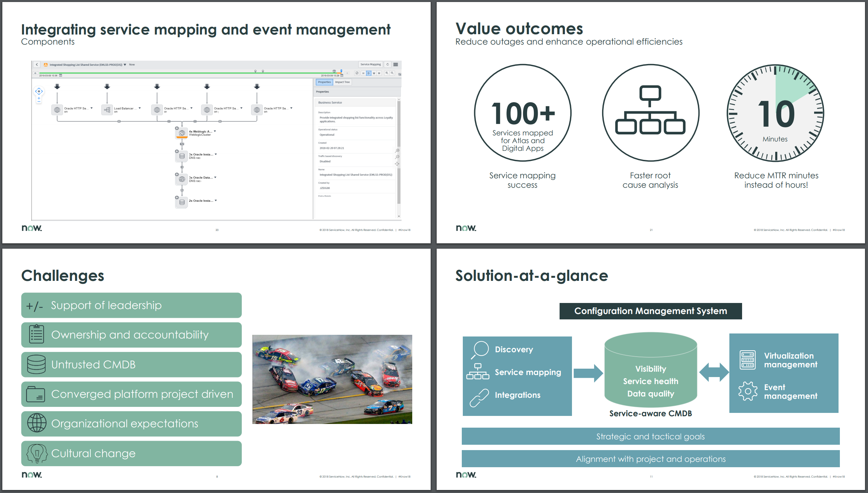Open the hamburger menu in service mapping
Image resolution: width=868 pixels, height=493 pixels.
(x=395, y=64)
